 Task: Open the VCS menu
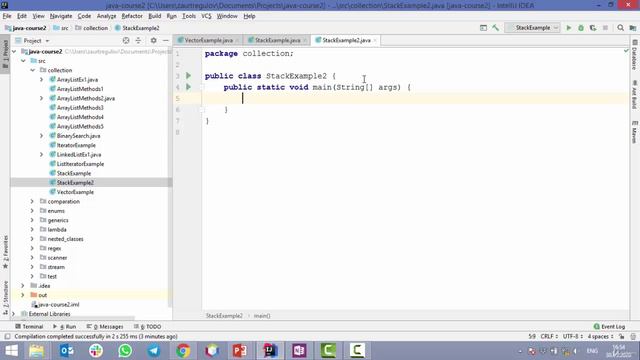(x=206, y=16)
